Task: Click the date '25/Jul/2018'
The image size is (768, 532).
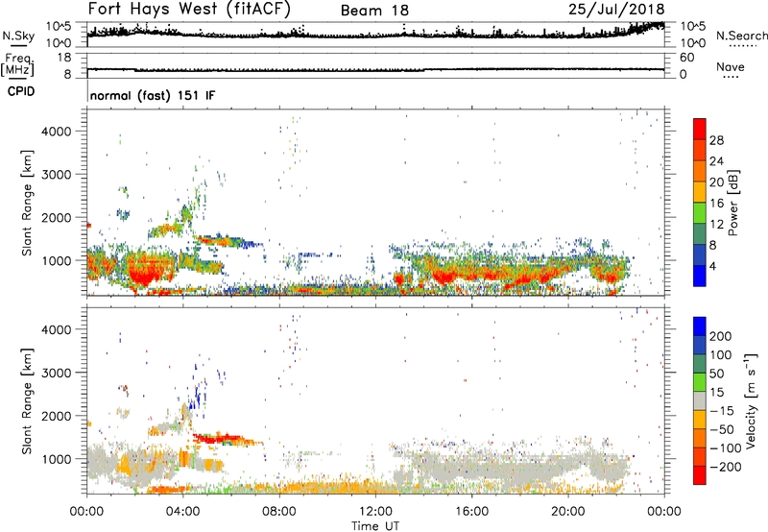Action: pos(616,10)
